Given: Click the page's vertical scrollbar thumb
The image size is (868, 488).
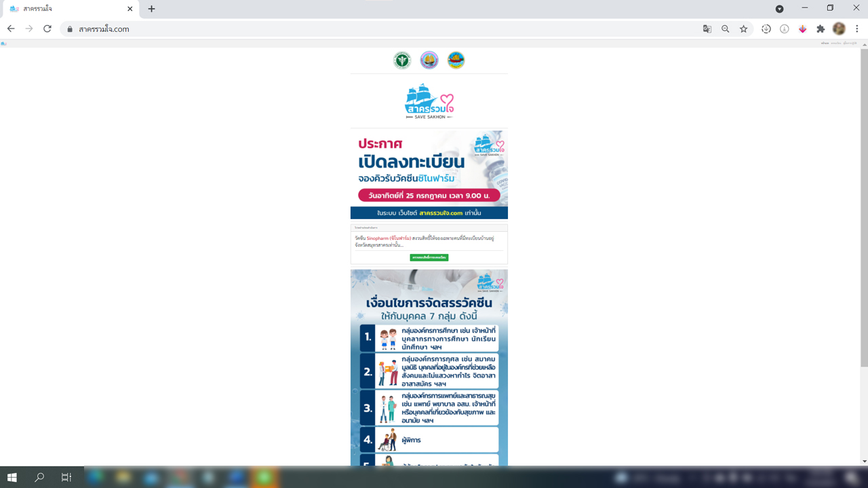Looking at the screenshot, I should [864, 207].
